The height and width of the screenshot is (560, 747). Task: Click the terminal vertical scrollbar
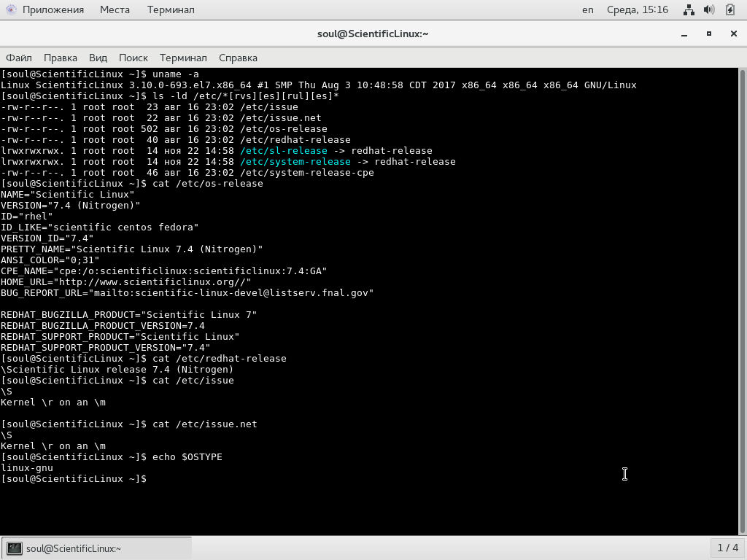coord(742,301)
